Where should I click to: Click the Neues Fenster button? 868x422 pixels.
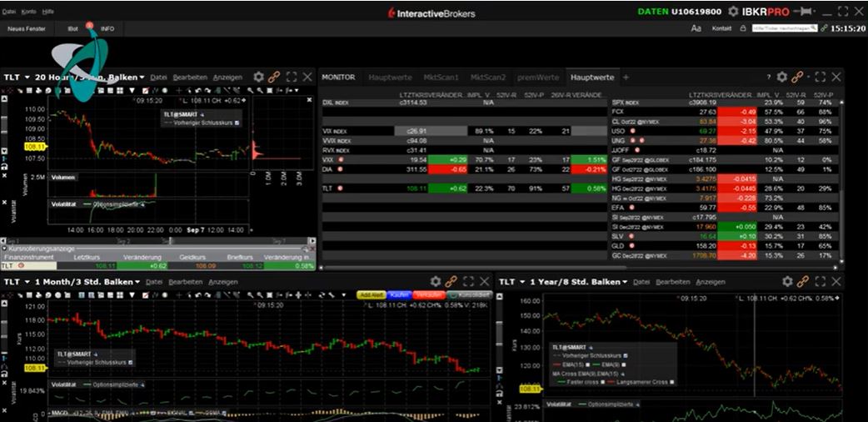tap(25, 28)
